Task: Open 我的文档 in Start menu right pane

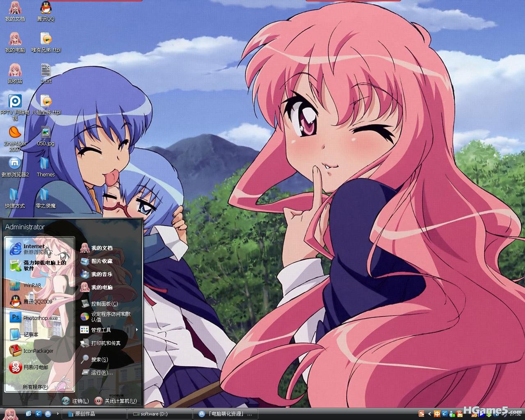Action: 109,248
